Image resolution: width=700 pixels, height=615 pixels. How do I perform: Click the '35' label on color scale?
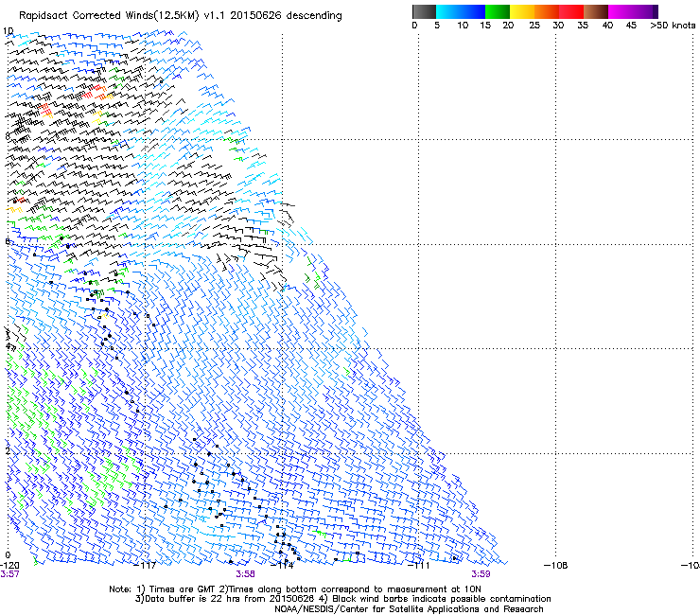pyautogui.click(x=583, y=26)
